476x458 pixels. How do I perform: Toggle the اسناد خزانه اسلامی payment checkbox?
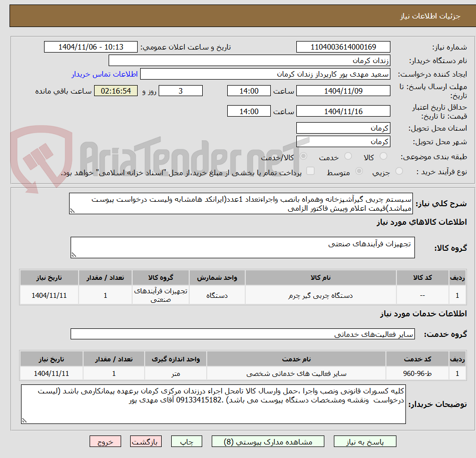(x=310, y=171)
